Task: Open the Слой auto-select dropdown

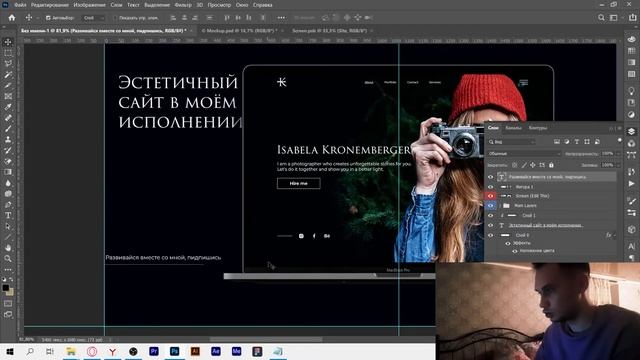Action: point(93,18)
